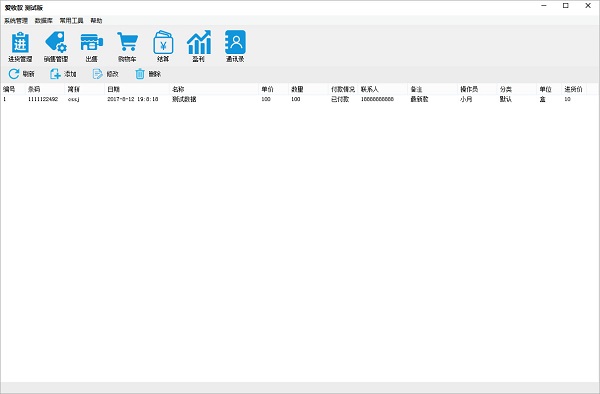The height and width of the screenshot is (394, 600).
Task: Open the 常用工具 menu
Action: pyautogui.click(x=71, y=21)
